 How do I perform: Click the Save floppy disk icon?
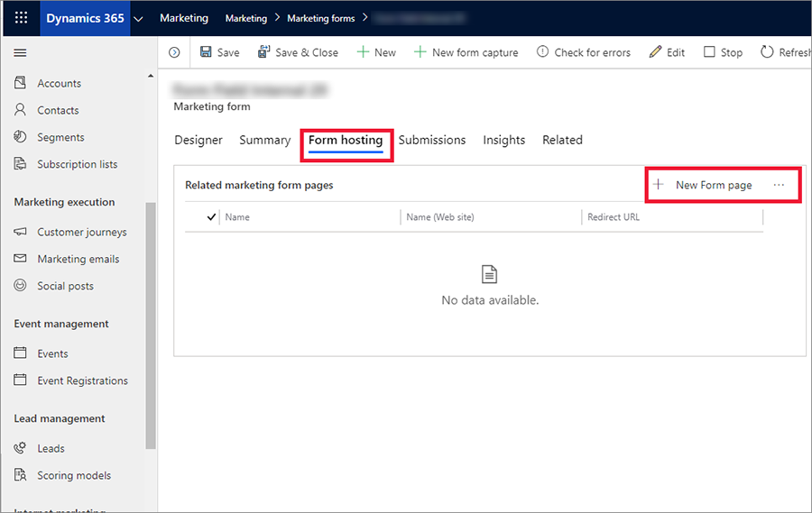pos(206,51)
